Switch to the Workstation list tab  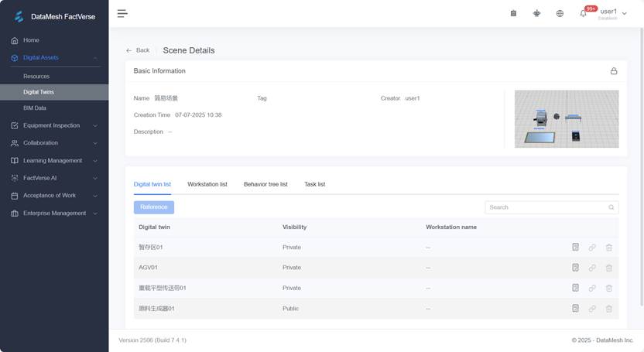[207, 184]
